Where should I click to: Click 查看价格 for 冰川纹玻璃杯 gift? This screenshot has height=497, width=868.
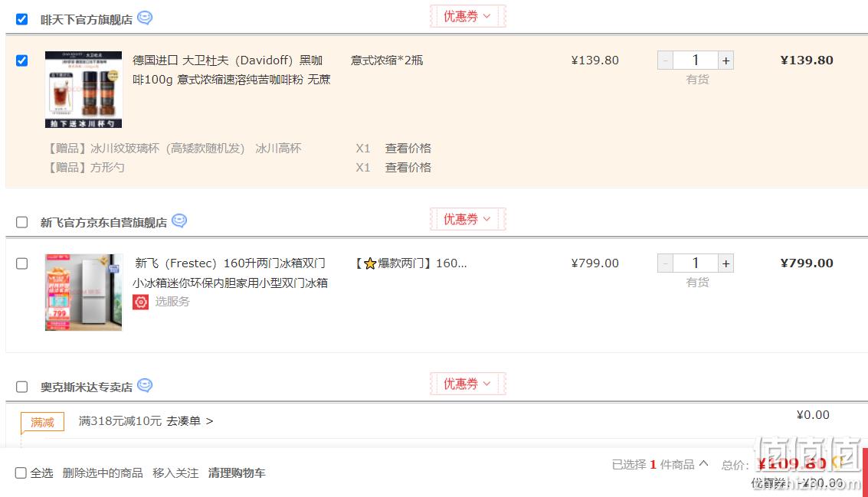click(408, 149)
